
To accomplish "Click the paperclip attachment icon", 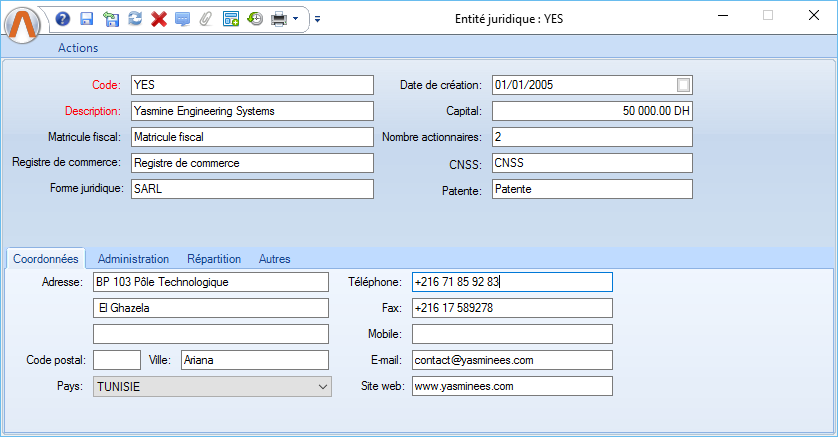I will point(206,18).
